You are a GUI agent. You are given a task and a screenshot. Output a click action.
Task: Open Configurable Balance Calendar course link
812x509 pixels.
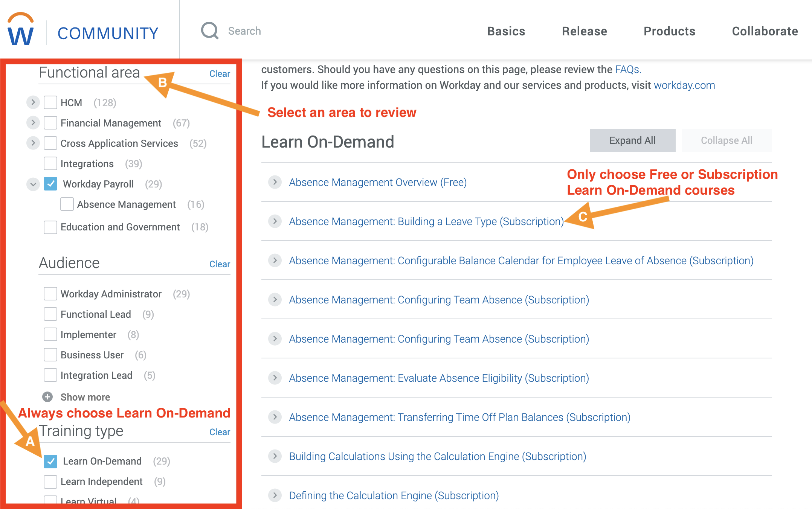pos(521,261)
